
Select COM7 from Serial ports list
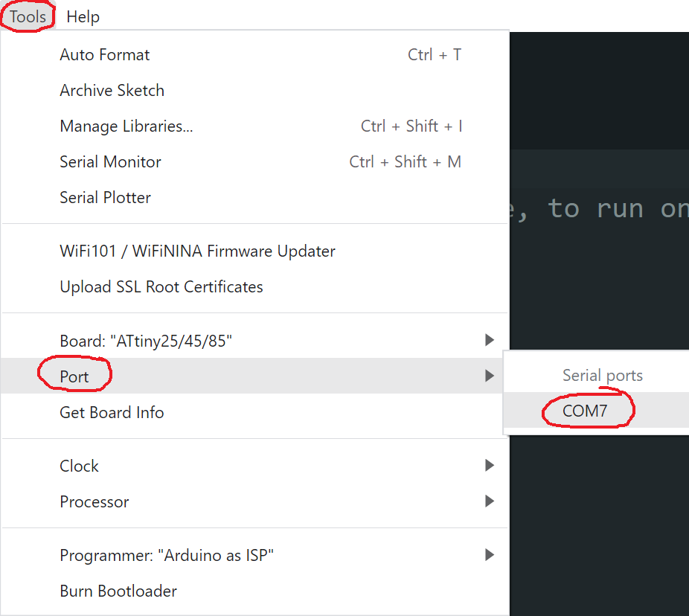[585, 411]
